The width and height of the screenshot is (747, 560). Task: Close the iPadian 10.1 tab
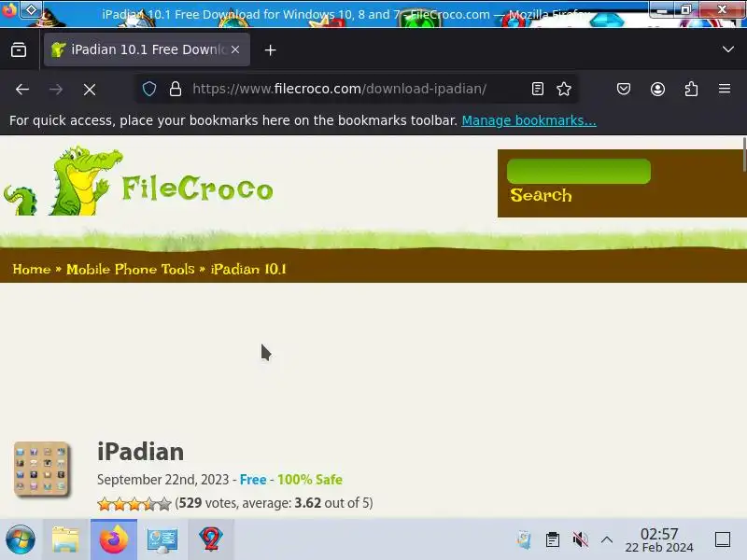pos(235,49)
